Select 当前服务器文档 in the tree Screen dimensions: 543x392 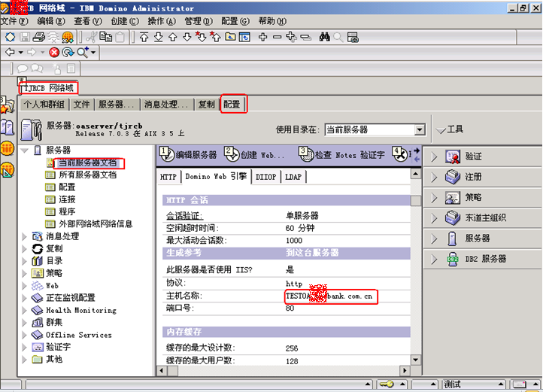[87, 163]
